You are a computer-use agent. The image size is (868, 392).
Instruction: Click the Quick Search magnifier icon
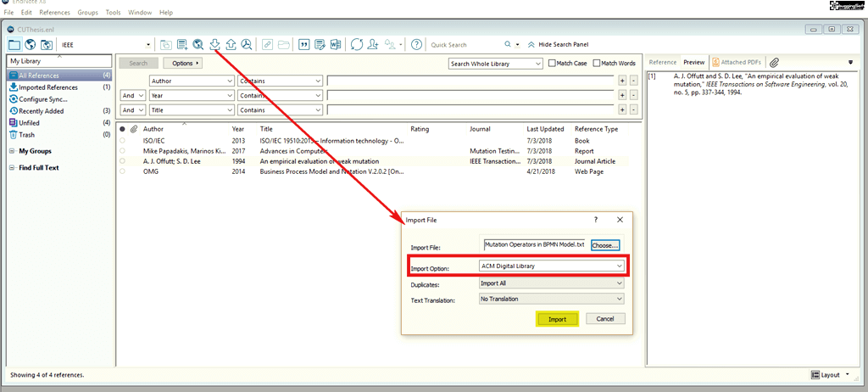[x=508, y=44]
